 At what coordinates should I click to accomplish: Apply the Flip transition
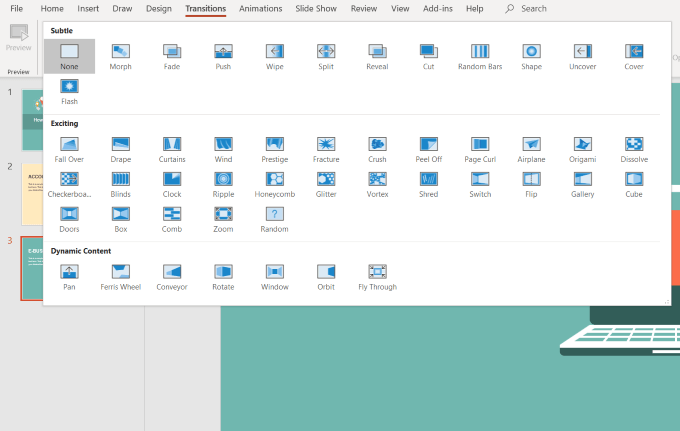coord(531,184)
